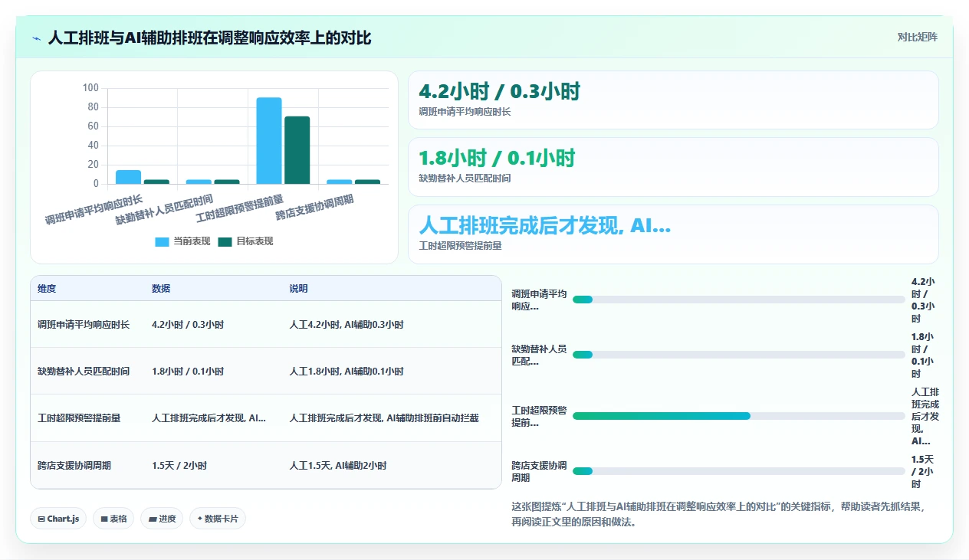The width and height of the screenshot is (969, 560).
Task: Click table cell 缺勤替补人员匹配时间
Action: point(84,372)
